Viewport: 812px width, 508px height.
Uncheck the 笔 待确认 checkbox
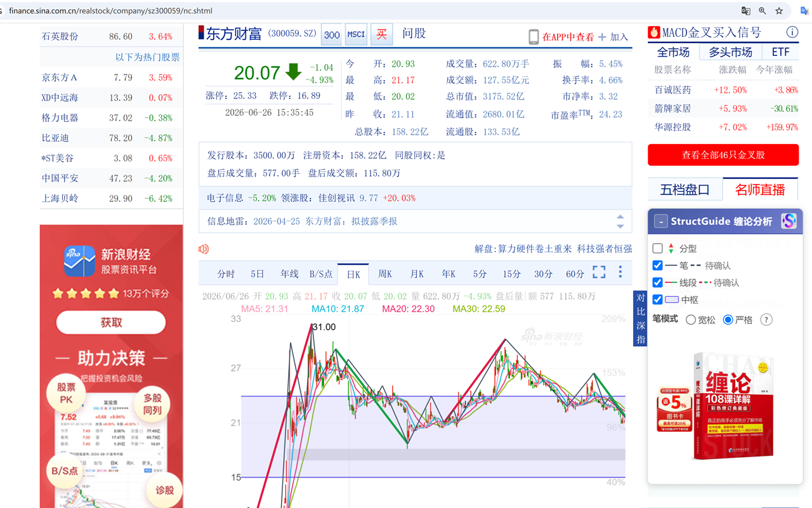click(x=658, y=265)
